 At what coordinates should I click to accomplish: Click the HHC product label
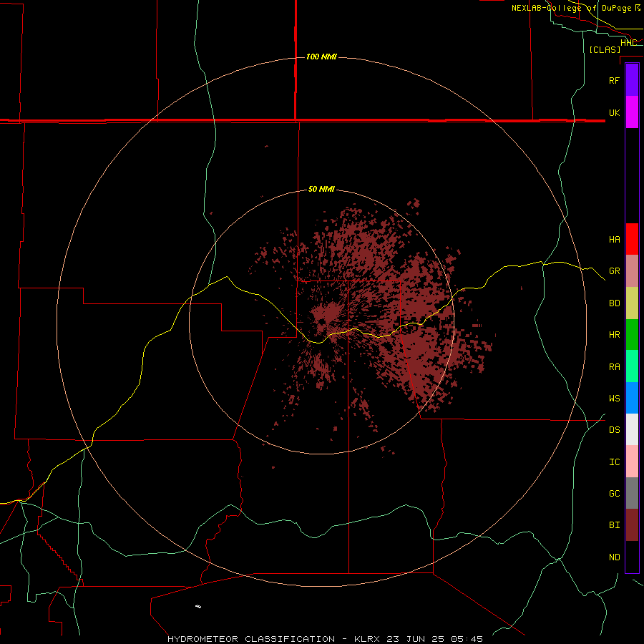(628, 42)
